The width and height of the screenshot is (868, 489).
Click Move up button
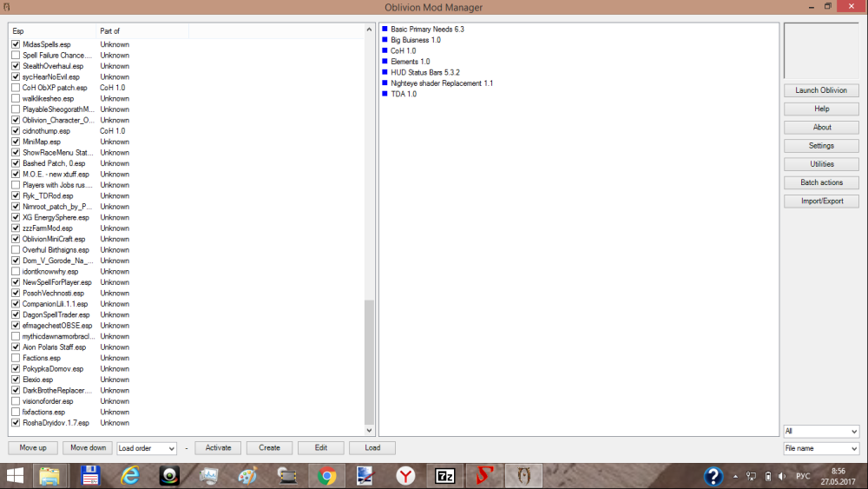pos(33,447)
